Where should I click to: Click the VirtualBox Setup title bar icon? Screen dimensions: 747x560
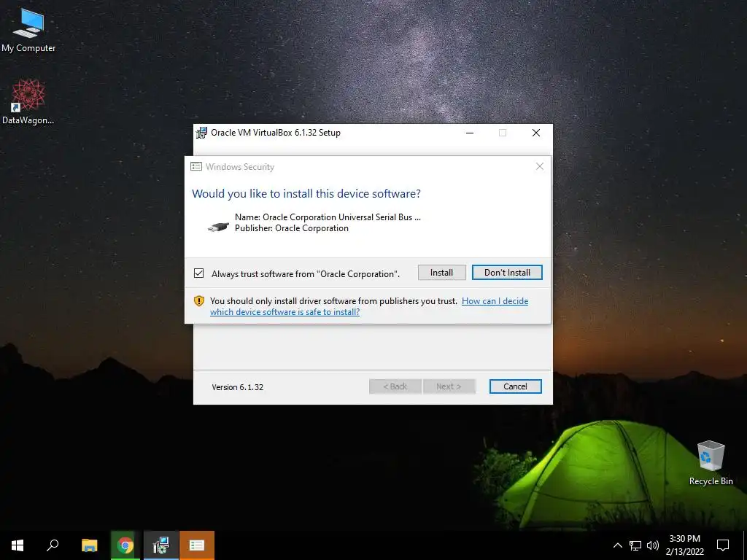[201, 133]
